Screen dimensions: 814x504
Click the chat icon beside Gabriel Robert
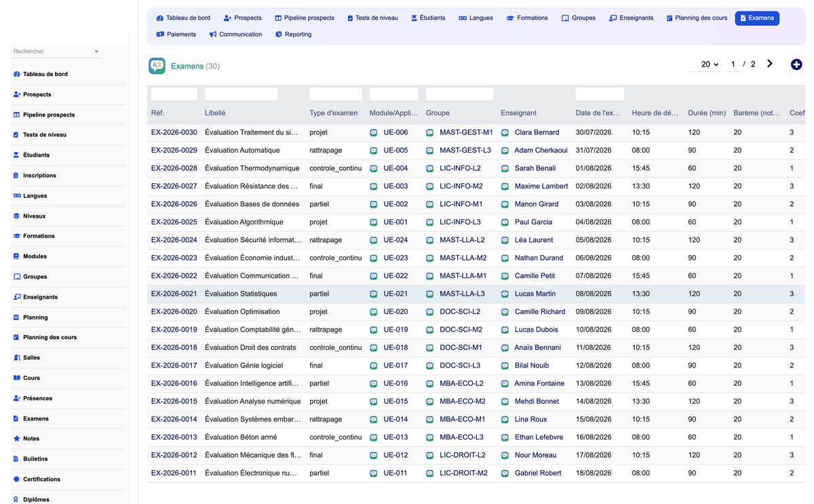click(x=505, y=473)
